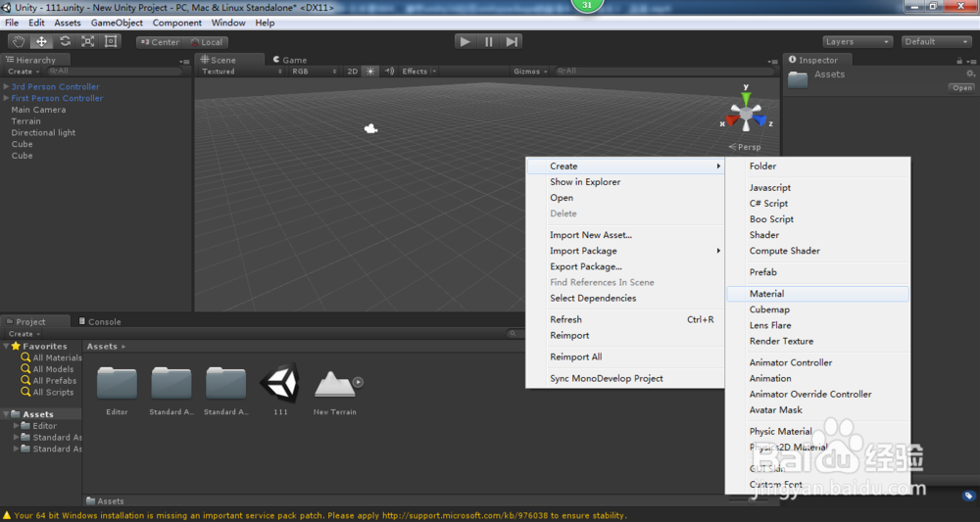Select the Move tool

click(41, 41)
